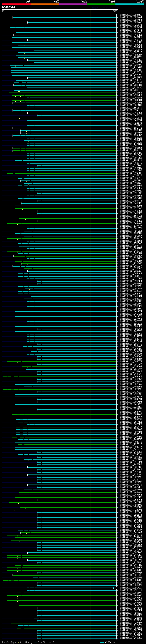Click hit UniRef100_Q41421

tap(131, 316)
